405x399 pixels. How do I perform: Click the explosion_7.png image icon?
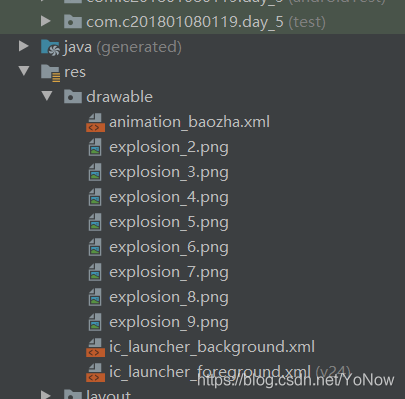[95, 272]
